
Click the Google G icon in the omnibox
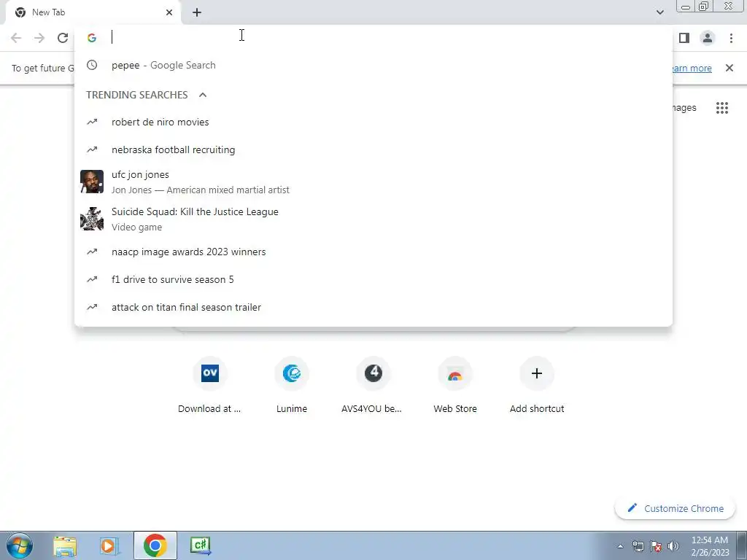point(92,38)
